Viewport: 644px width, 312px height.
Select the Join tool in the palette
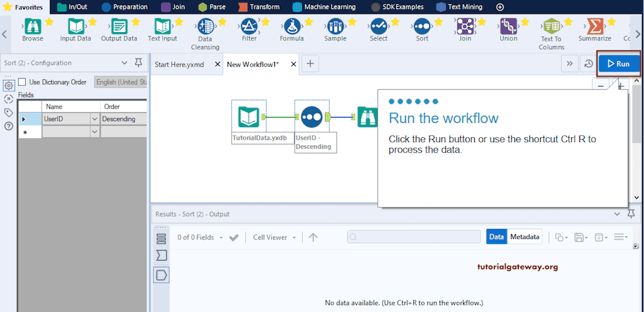tap(465, 26)
